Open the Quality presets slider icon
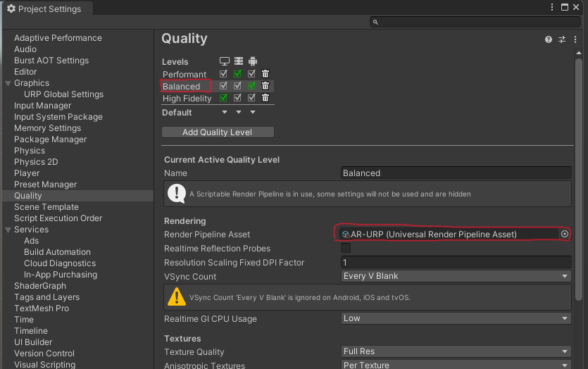Viewport: 588px width, 369px height. (x=562, y=39)
